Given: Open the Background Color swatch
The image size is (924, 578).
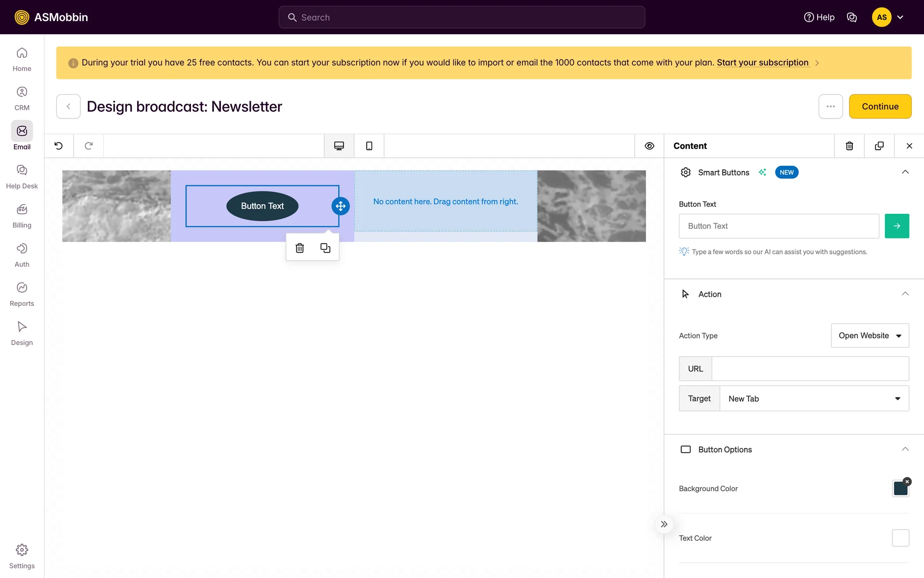Looking at the screenshot, I should pyautogui.click(x=900, y=489).
